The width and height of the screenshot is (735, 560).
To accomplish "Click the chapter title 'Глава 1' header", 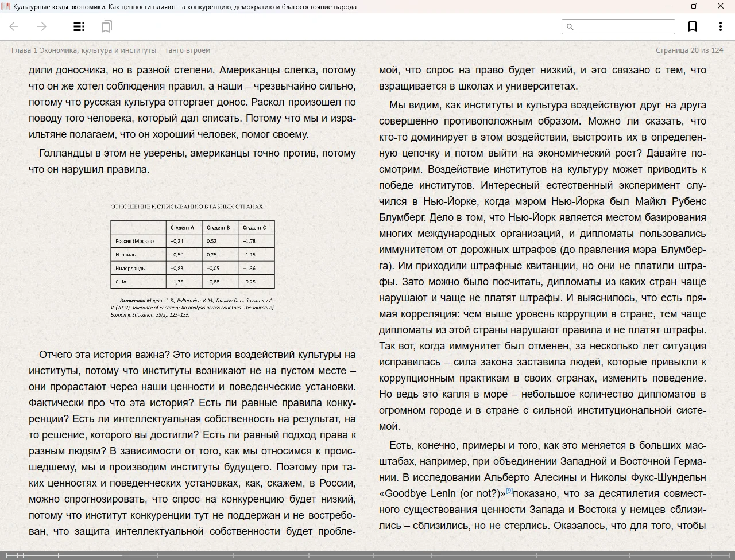I will point(111,50).
